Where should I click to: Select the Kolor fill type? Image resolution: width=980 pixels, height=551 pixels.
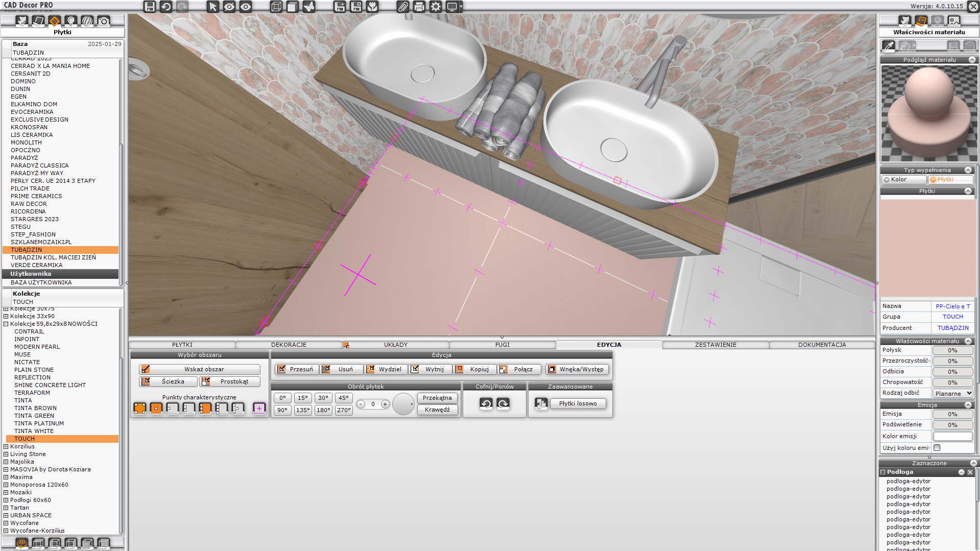pyautogui.click(x=903, y=180)
